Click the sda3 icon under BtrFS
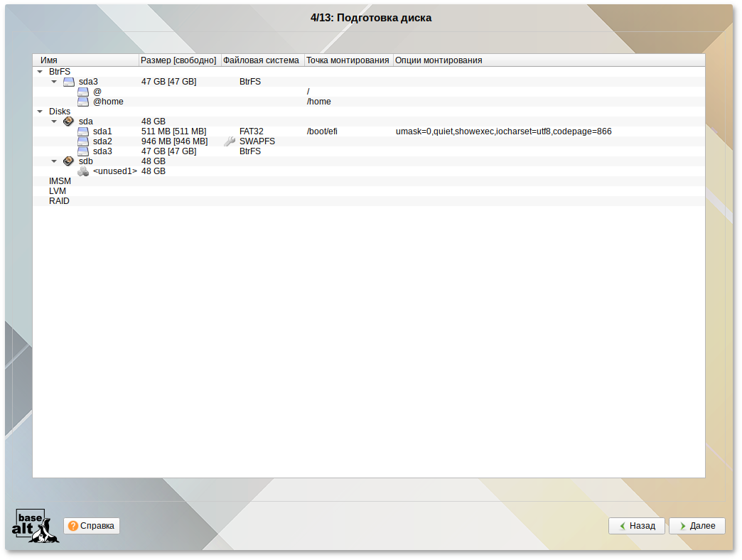Viewport: 742px width, 560px height. pyautogui.click(x=68, y=81)
